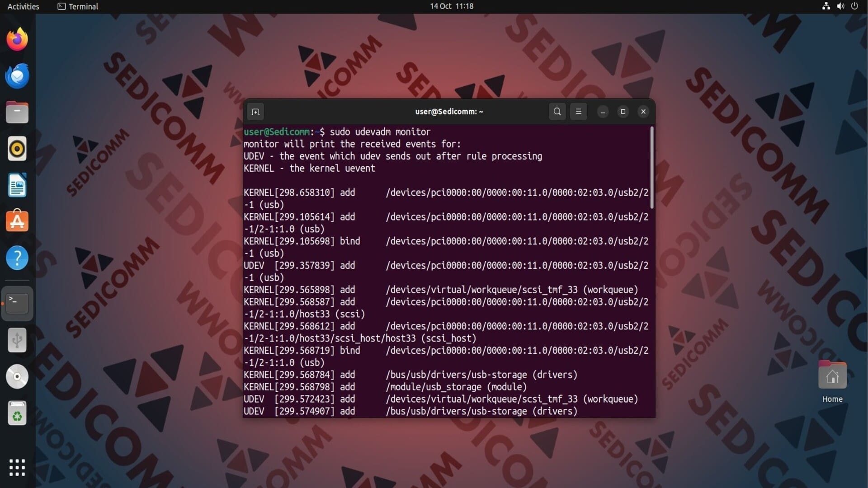Open the clock showing 14 Oct 11:18
Image resolution: width=868 pixels, height=488 pixels.
tap(452, 6)
